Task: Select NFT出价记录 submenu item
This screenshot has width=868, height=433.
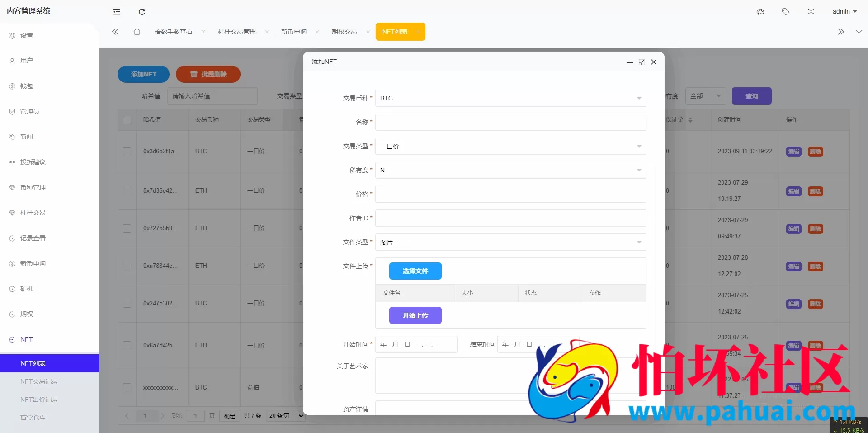Action: click(50, 400)
